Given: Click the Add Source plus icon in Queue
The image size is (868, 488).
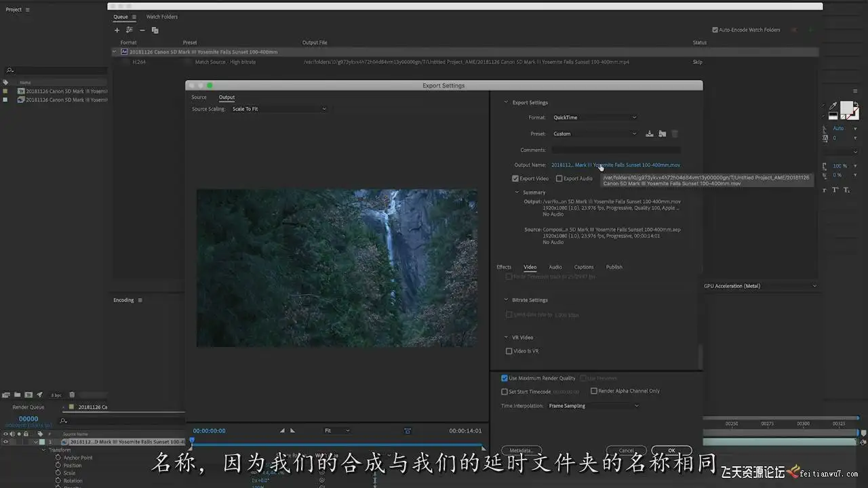Looking at the screenshot, I should coord(117,30).
